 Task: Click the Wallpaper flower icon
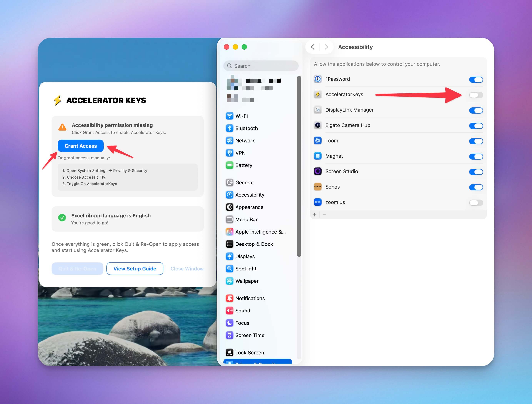pyautogui.click(x=229, y=281)
